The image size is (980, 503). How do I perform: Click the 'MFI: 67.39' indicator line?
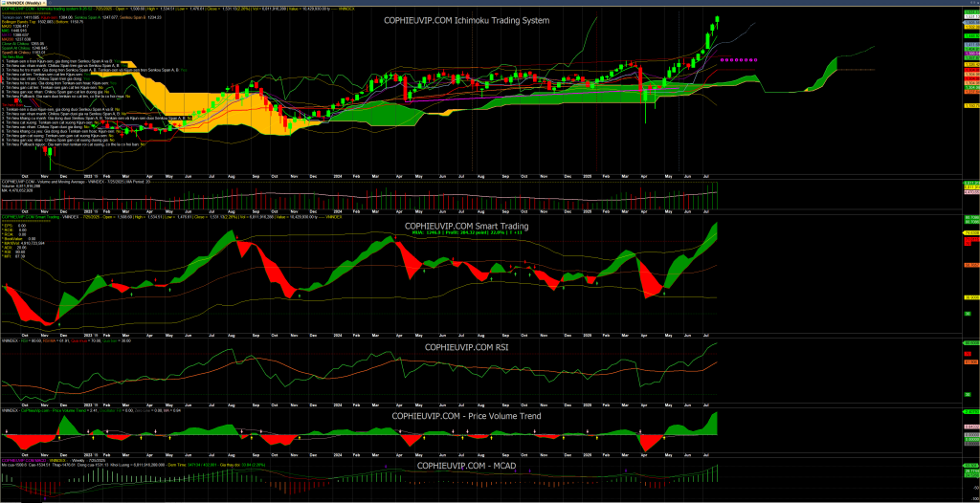[x=13, y=256]
